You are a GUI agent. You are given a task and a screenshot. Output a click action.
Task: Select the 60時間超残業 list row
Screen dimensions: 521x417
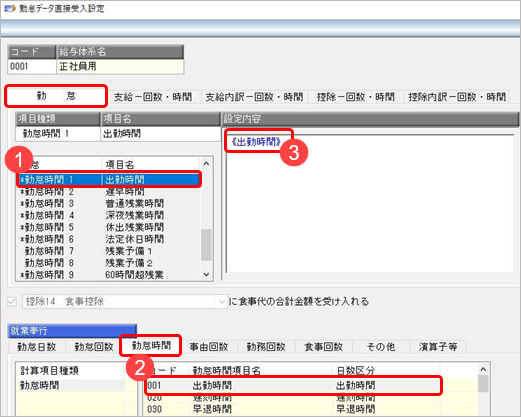click(109, 275)
